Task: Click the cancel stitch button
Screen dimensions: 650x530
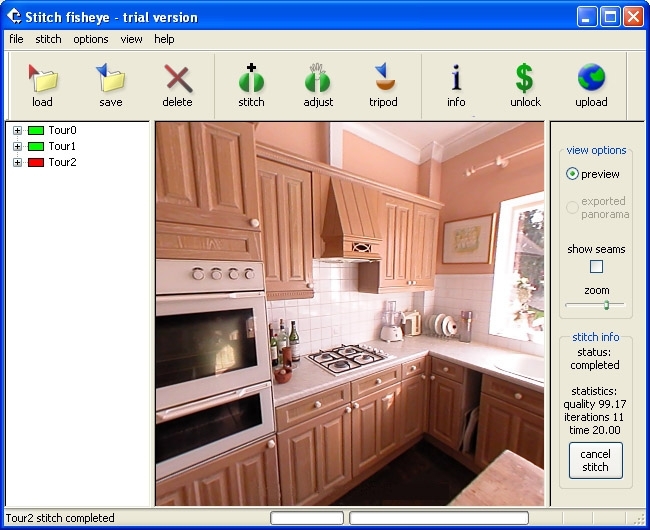Action: click(596, 460)
